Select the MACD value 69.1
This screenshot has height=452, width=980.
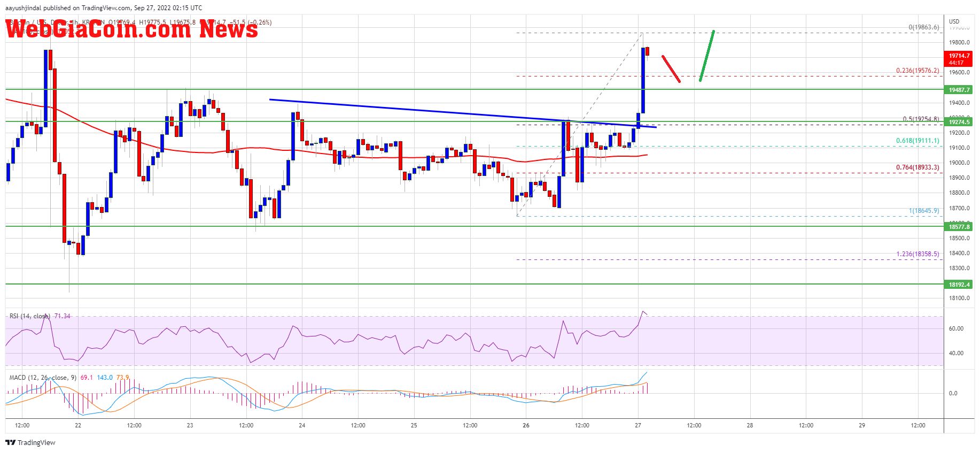pos(87,378)
